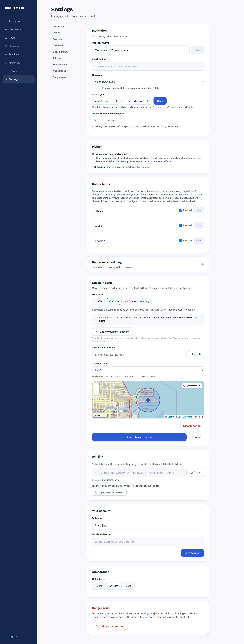The image size is (244, 644).
Task: Open the school year end date calendar icon
Action: point(148,101)
